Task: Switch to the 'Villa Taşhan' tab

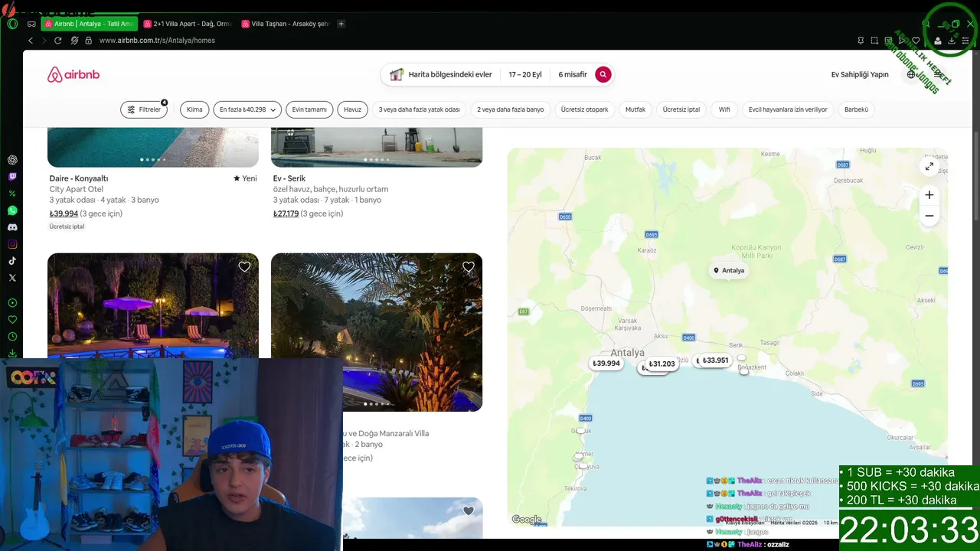Action: pos(285,24)
